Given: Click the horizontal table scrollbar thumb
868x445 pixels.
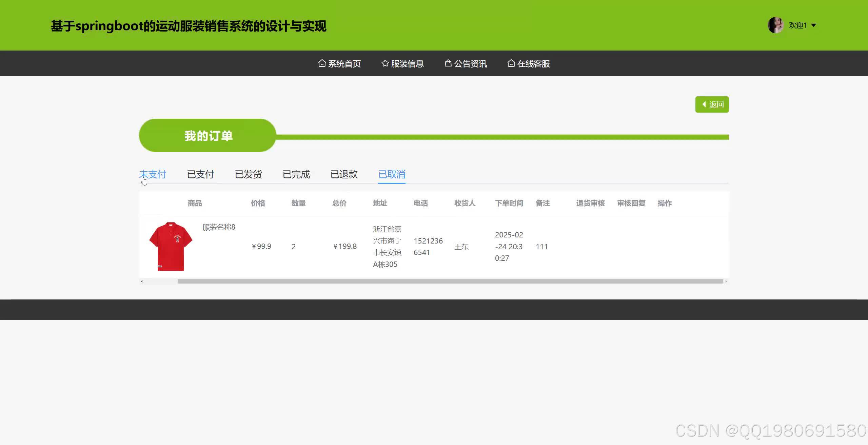Looking at the screenshot, I should pos(450,281).
